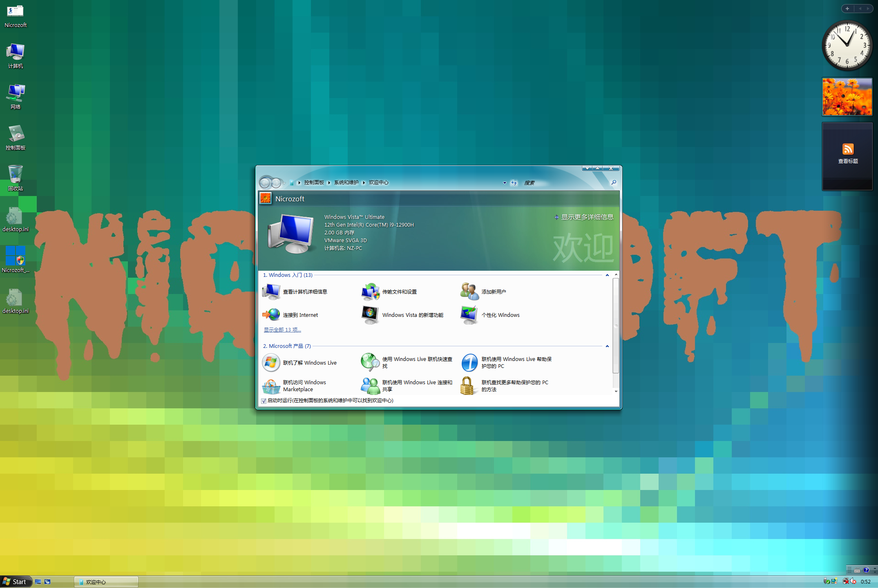
Task: Open 个性化 Windows personalization icon
Action: point(469,315)
